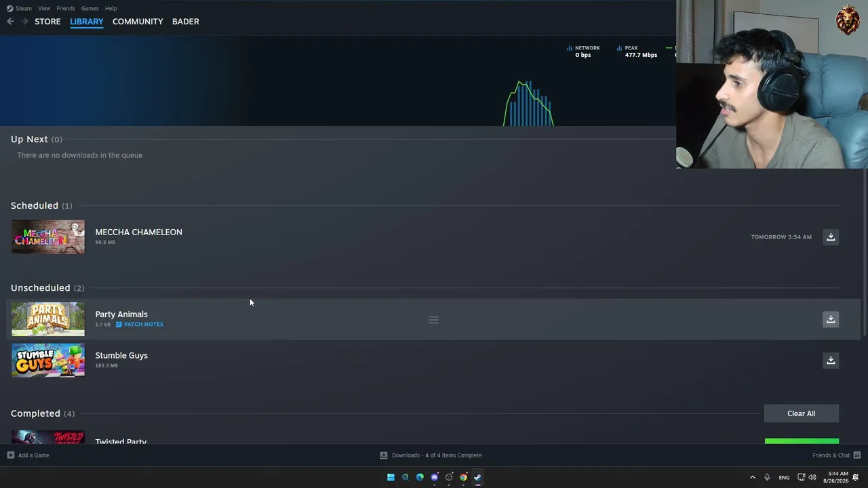Open the Party Animals thumbnail
Image resolution: width=868 pixels, height=488 pixels.
(48, 319)
